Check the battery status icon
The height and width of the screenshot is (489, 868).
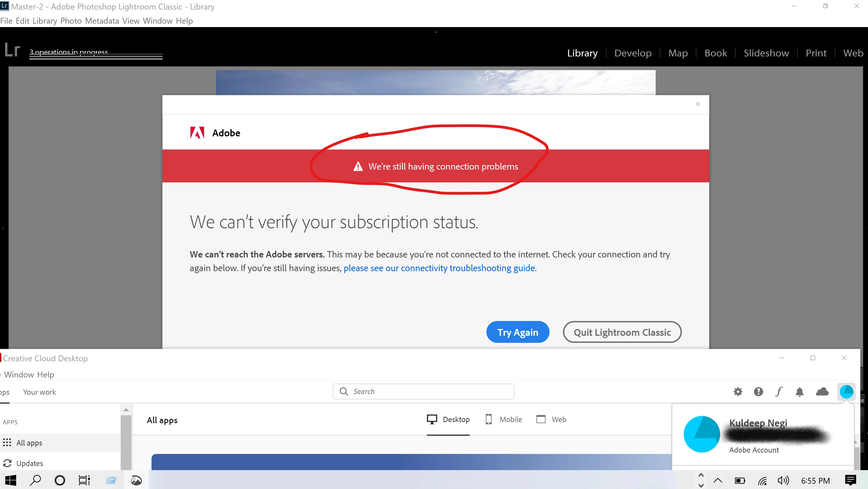coord(740,481)
